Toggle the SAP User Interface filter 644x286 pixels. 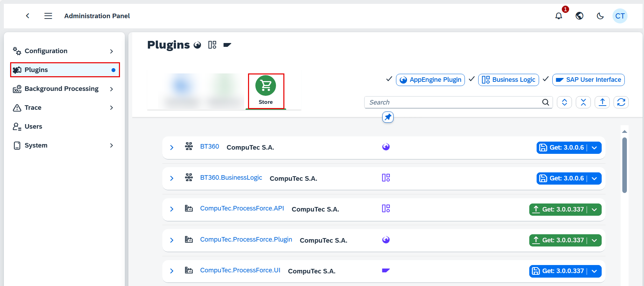tap(588, 80)
